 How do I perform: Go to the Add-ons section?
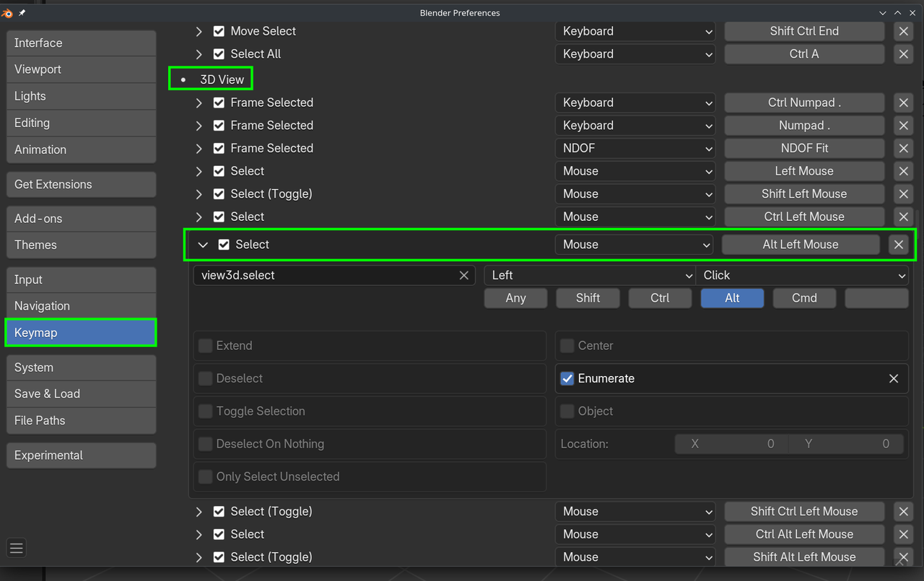(x=81, y=218)
